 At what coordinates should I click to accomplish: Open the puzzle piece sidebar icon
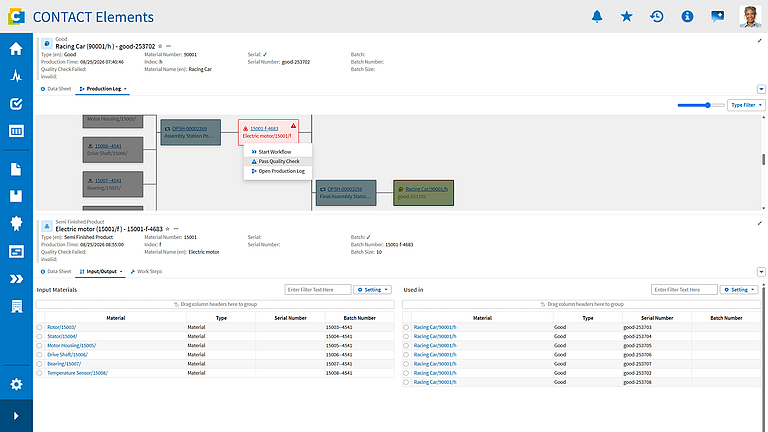(16, 223)
